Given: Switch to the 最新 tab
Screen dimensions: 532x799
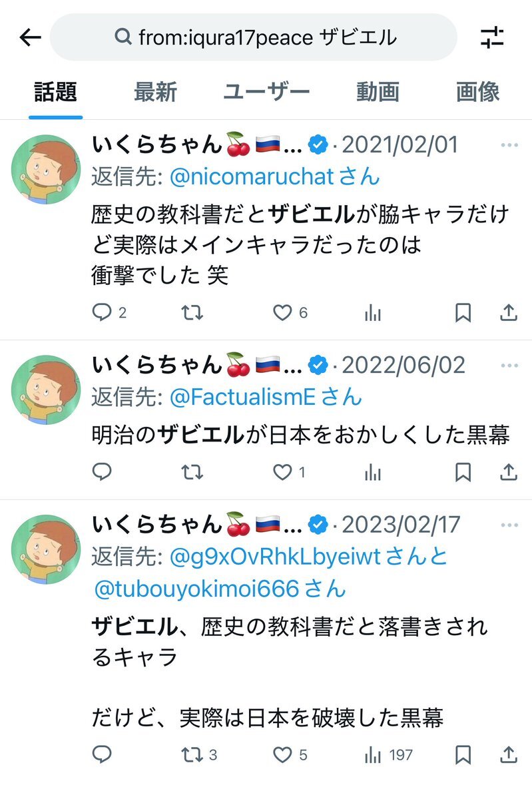Looking at the screenshot, I should pyautogui.click(x=155, y=92).
